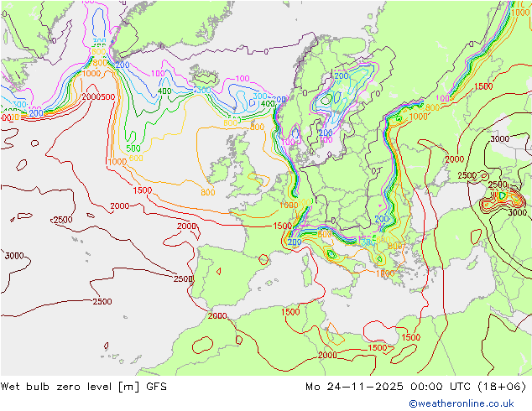The height and width of the screenshot is (411, 532).
Task: Click the green 500 label in the mid-Atlantic
Action: (x=133, y=148)
